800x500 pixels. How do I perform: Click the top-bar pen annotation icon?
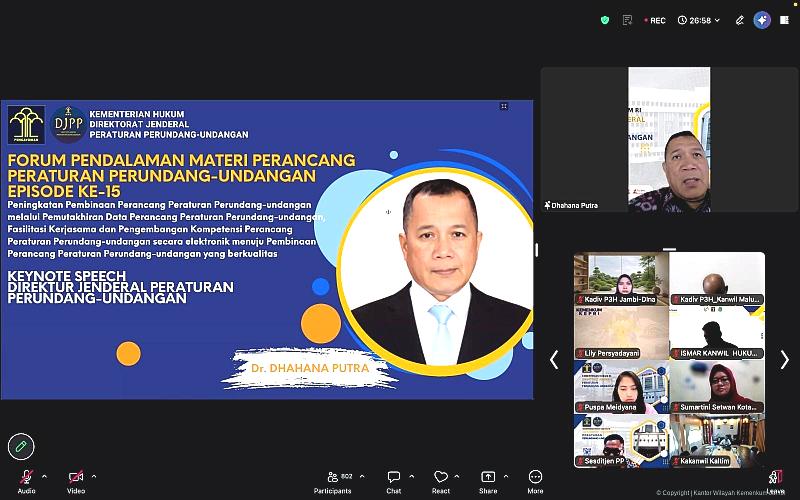[x=739, y=20]
